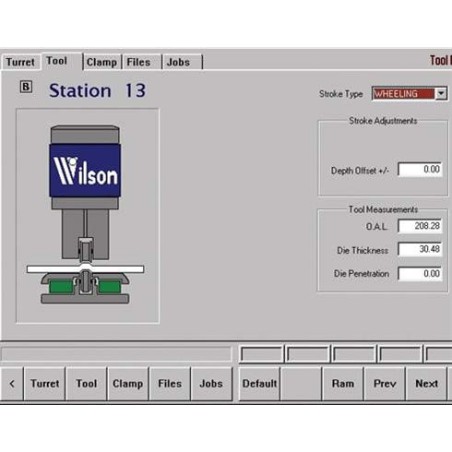Click the B station size icon

(x=26, y=87)
